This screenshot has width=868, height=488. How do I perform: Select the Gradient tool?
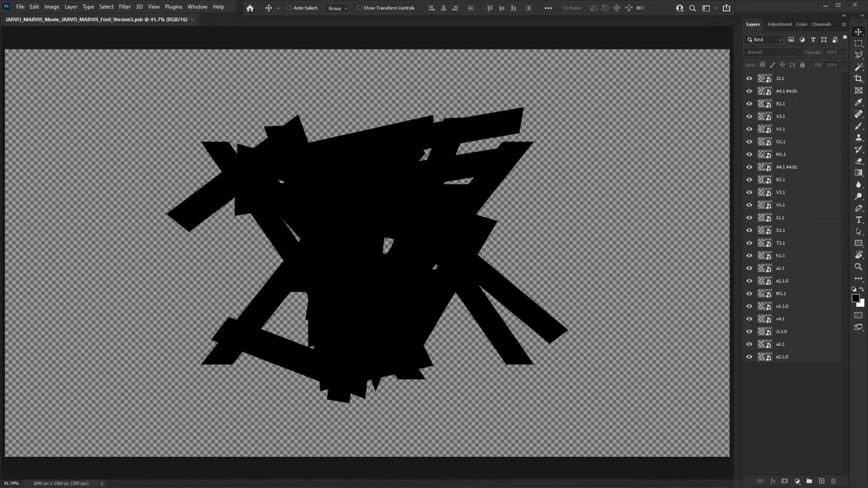point(859,173)
